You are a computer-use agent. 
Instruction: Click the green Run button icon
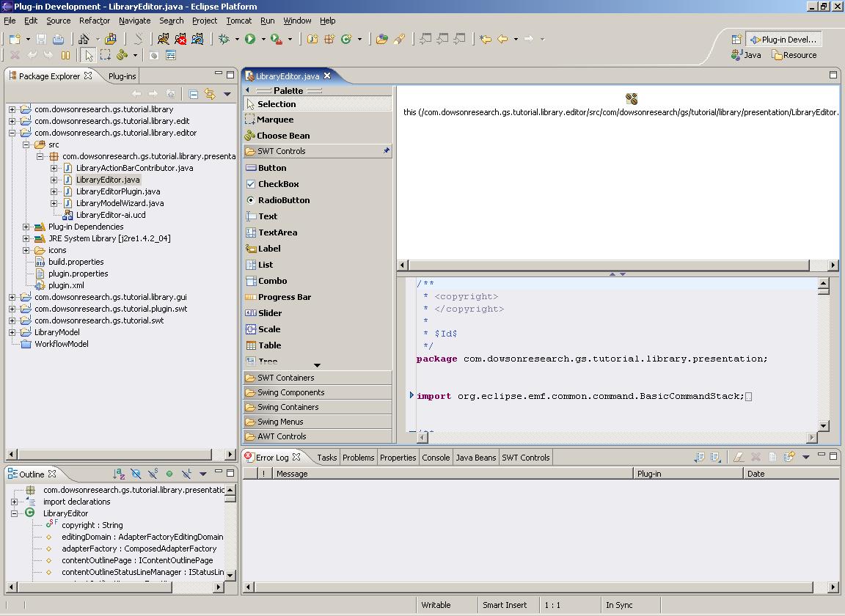pyautogui.click(x=250, y=39)
